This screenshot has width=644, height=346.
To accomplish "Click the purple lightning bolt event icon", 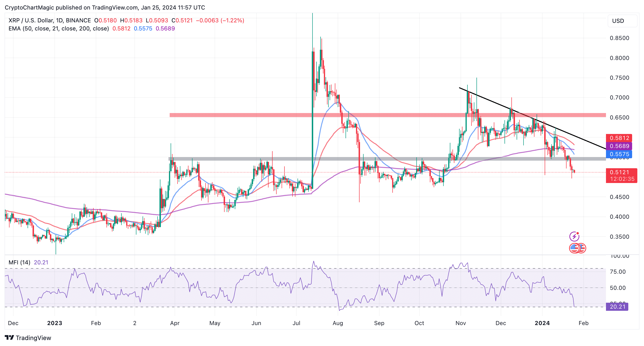I will [x=574, y=236].
